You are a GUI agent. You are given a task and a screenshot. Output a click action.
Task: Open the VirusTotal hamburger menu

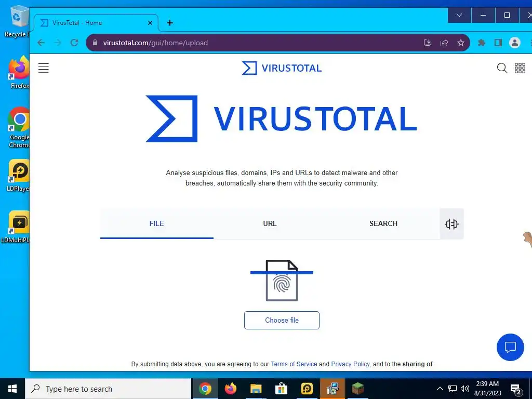[44, 68]
